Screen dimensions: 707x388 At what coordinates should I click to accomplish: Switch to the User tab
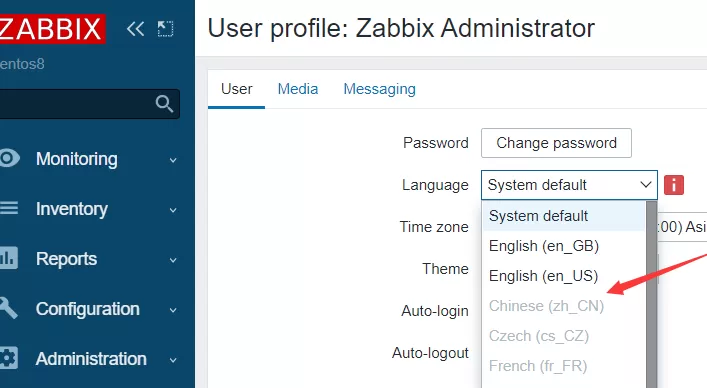click(236, 89)
